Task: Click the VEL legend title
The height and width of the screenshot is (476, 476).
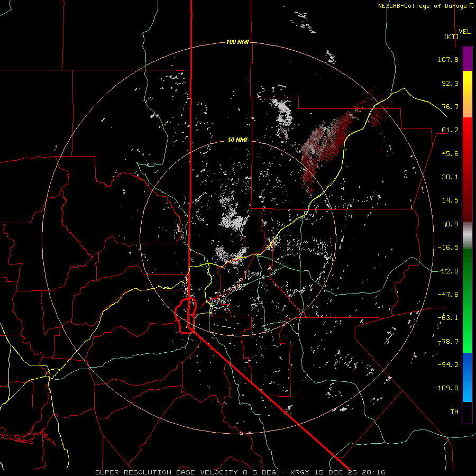Action: click(x=464, y=32)
